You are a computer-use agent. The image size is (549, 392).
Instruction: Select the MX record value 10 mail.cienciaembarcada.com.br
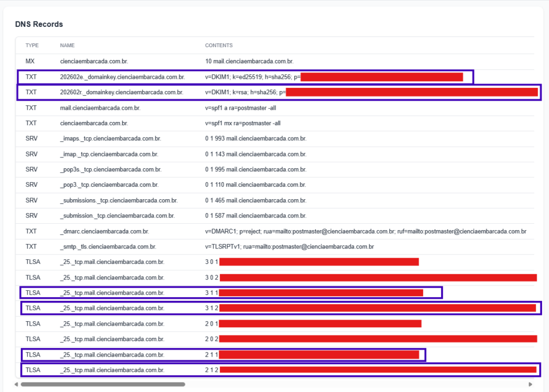(x=249, y=62)
